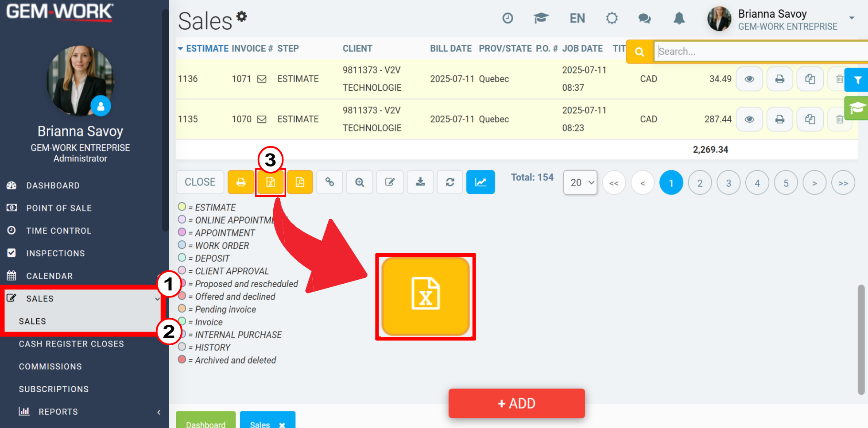
Task: Click the download icon button
Action: click(420, 182)
